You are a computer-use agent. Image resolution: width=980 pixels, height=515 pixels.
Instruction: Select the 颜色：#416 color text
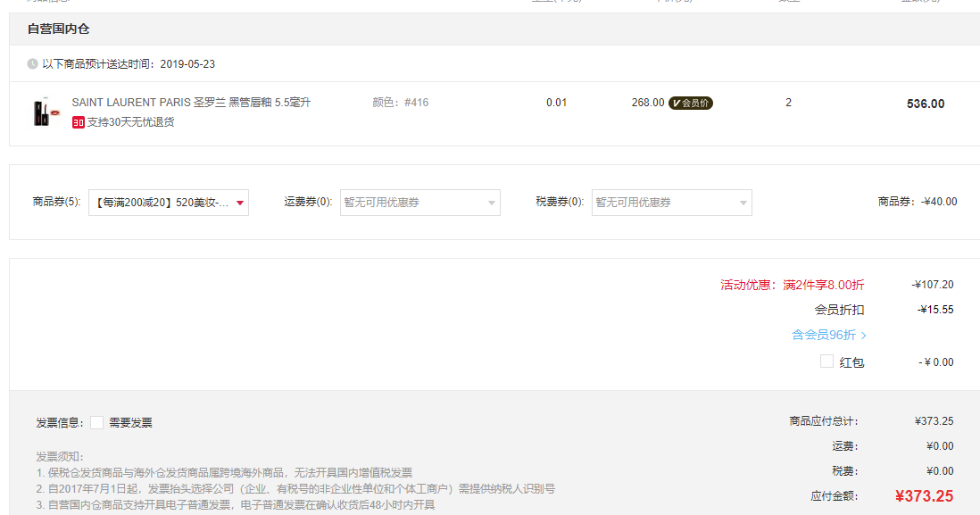point(401,103)
